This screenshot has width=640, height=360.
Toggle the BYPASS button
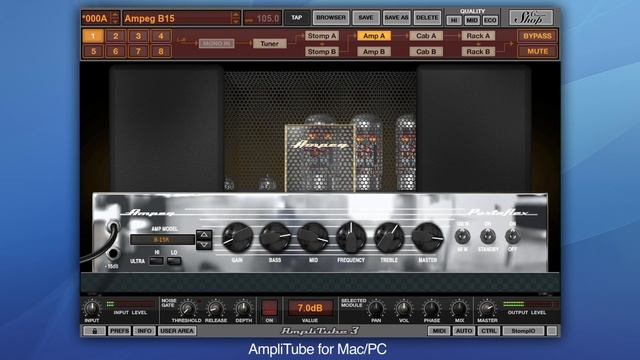(537, 36)
